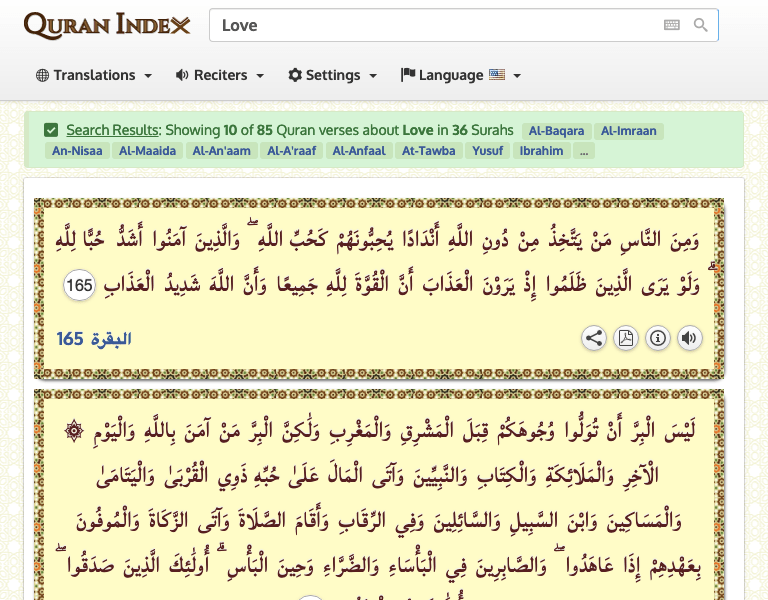The image size is (768, 600).
Task: Open the virtual keyboard icon in search box
Action: [x=672, y=25]
